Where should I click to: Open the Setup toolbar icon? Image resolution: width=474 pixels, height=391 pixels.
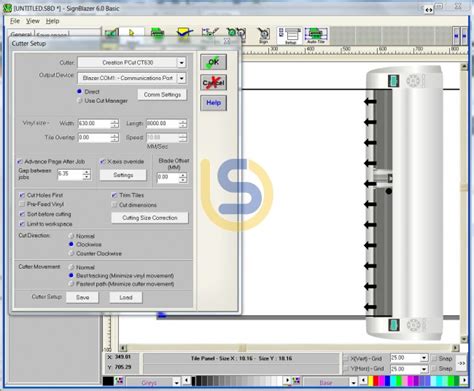coord(290,36)
